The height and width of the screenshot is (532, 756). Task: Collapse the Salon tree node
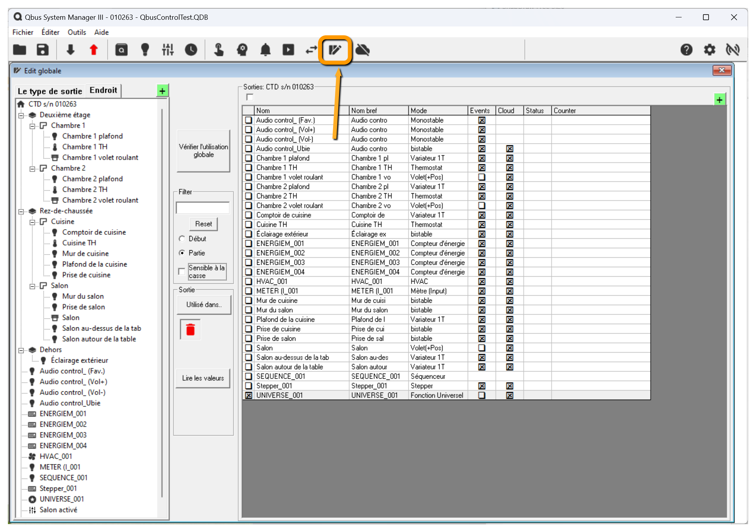click(x=32, y=286)
